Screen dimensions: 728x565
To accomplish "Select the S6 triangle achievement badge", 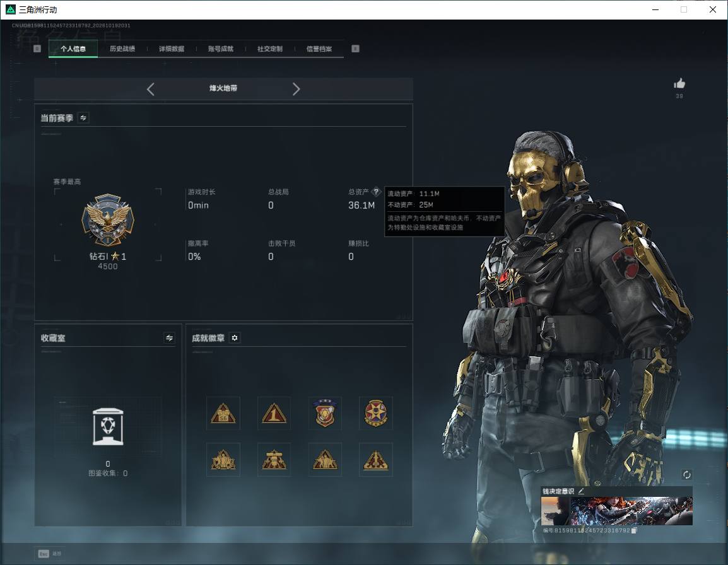I will pyautogui.click(x=223, y=413).
